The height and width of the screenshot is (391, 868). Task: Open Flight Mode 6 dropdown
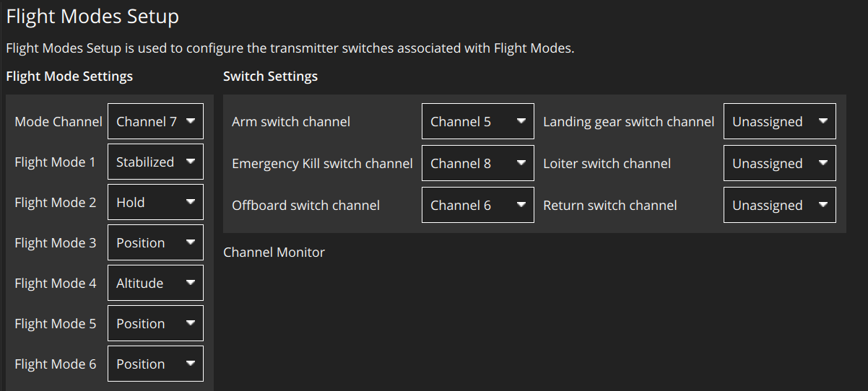point(155,364)
